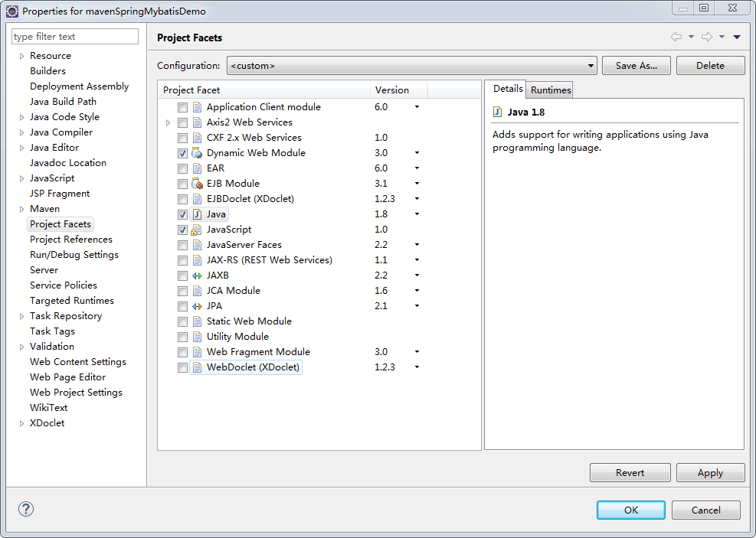This screenshot has width=756, height=538.
Task: Open the Java version dropdown arrow
Action: coord(417,214)
